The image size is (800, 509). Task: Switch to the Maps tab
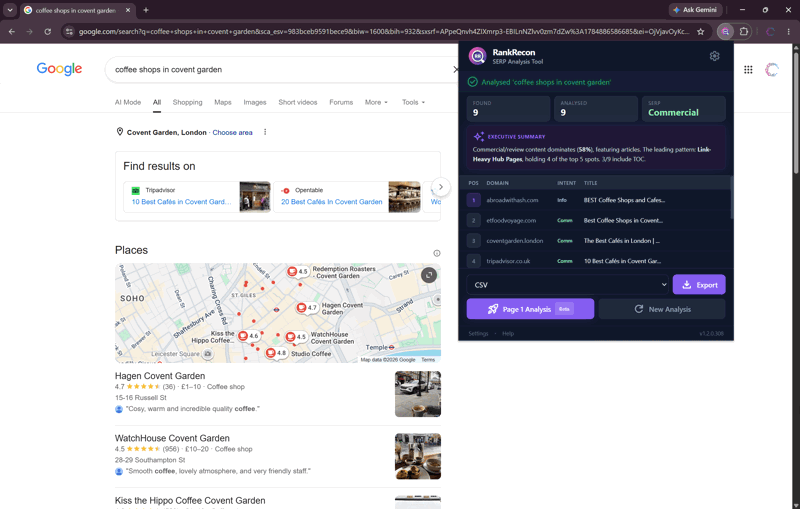click(x=222, y=102)
